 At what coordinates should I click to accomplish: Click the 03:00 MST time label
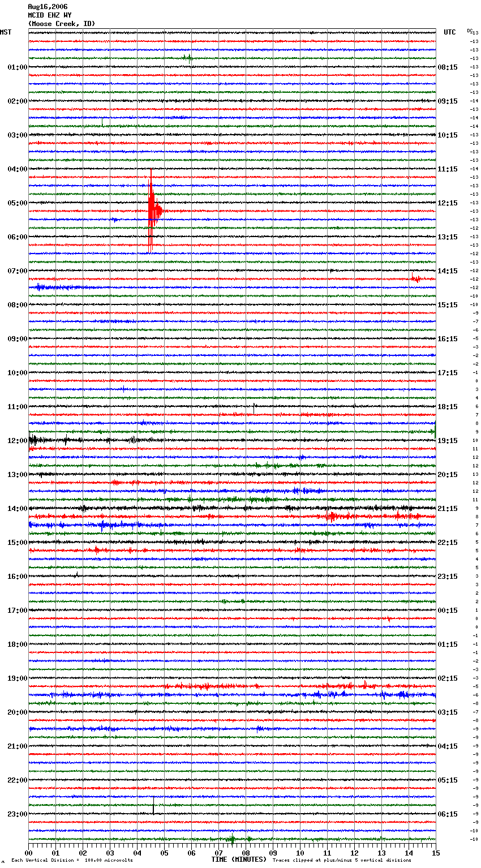point(18,135)
